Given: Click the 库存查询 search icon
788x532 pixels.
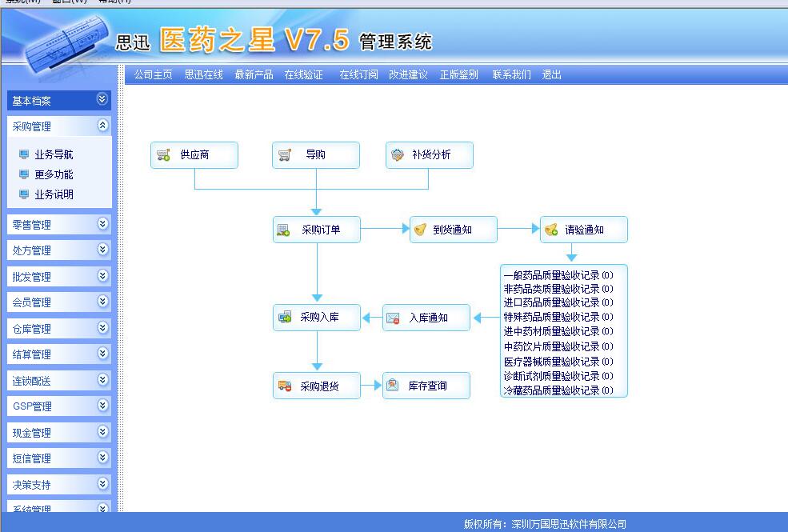Looking at the screenshot, I should click(x=393, y=386).
